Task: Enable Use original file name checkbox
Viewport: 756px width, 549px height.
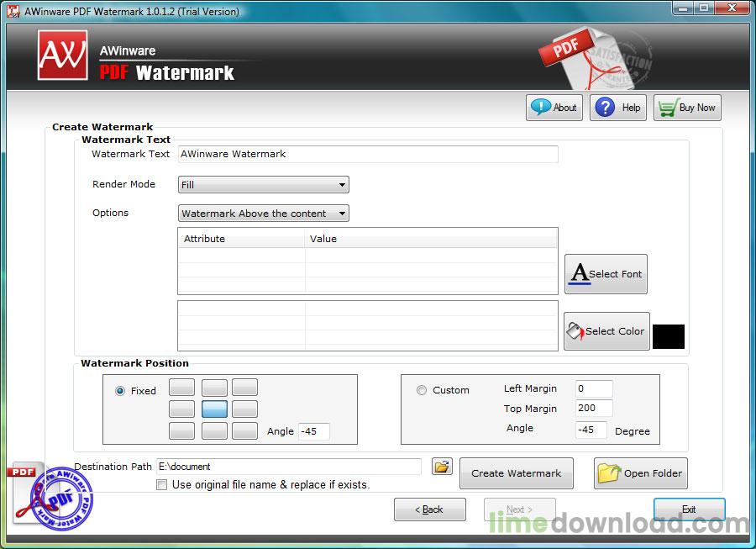Action: pos(162,484)
